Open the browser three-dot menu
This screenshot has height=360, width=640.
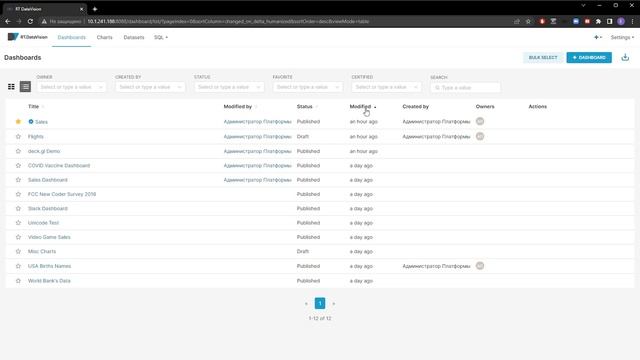click(632, 21)
